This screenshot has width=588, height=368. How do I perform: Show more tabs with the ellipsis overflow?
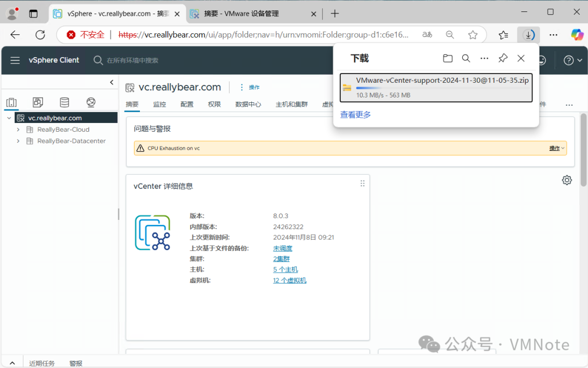coord(569,105)
